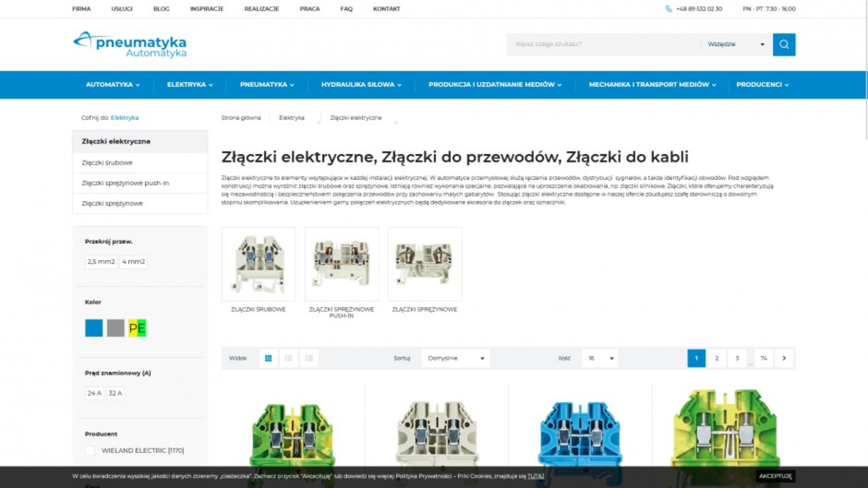Check the WIELAND ELECTRIC producer checkbox
The image size is (868, 488).
pyautogui.click(x=90, y=451)
